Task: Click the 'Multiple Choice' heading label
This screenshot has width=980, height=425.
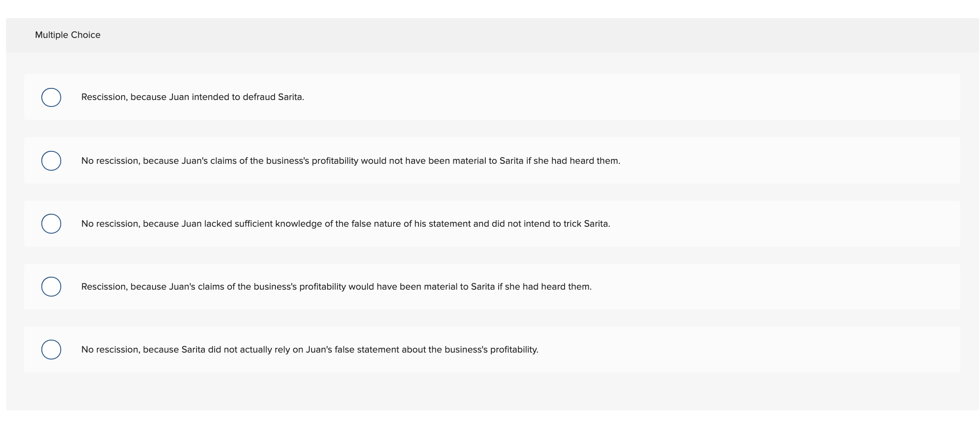Action: [68, 35]
